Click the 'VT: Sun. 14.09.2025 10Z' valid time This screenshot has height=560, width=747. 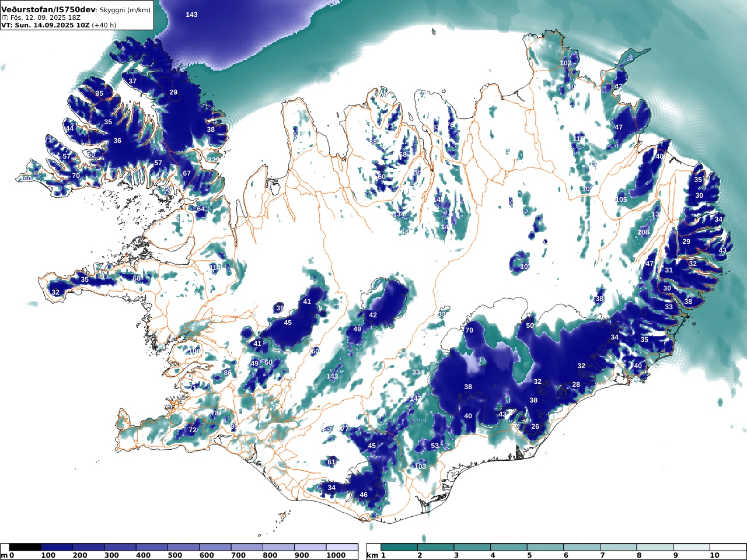tap(45, 25)
